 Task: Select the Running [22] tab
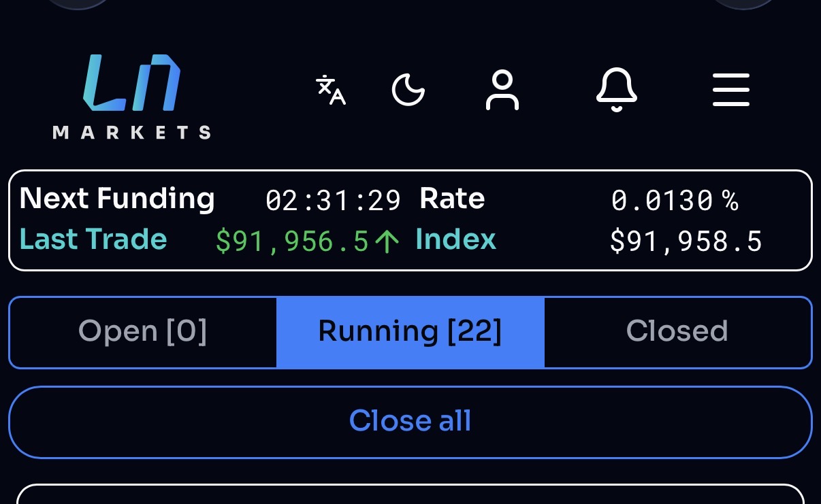(x=410, y=332)
